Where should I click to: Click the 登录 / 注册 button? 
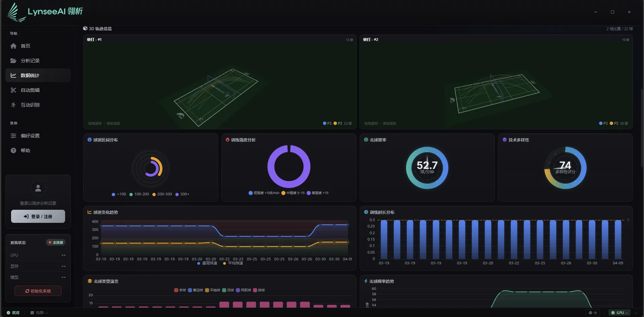[38, 216]
